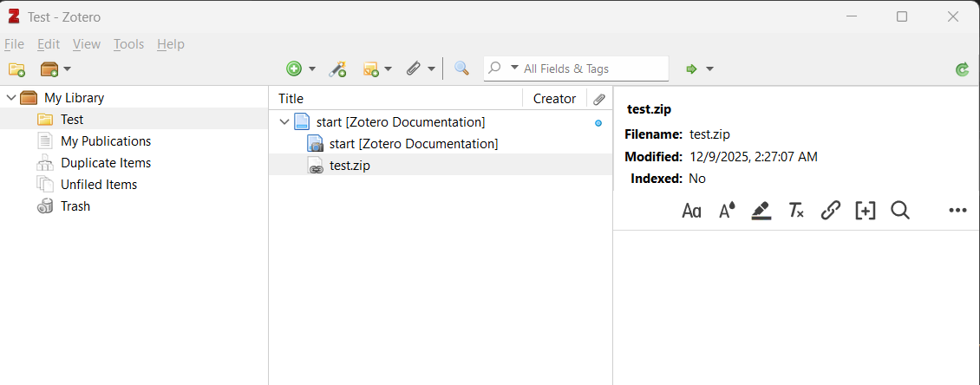The height and width of the screenshot is (385, 980).
Task: Click the test.zip title in item pane
Action: pos(649,108)
